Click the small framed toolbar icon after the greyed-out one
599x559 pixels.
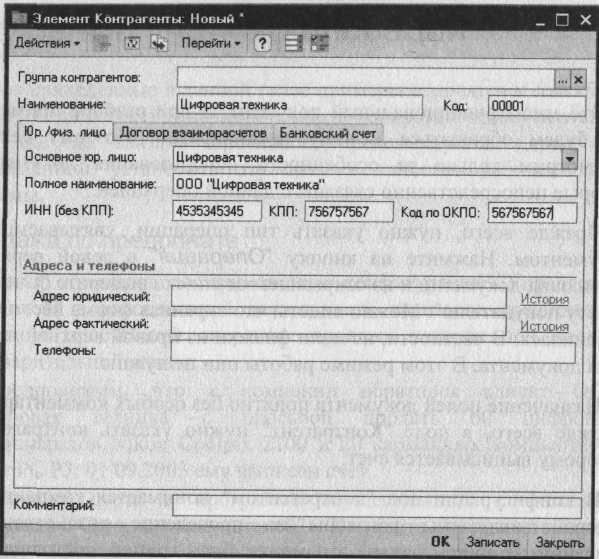click(133, 44)
